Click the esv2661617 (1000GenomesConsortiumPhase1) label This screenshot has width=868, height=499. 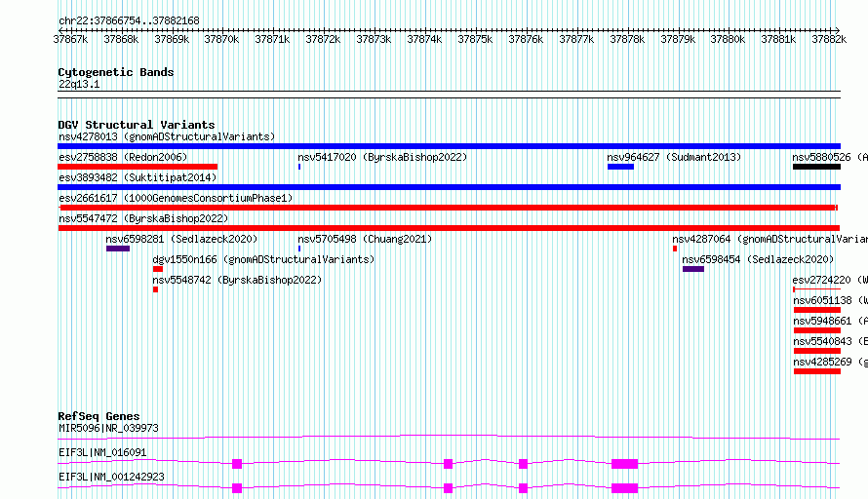click(176, 198)
